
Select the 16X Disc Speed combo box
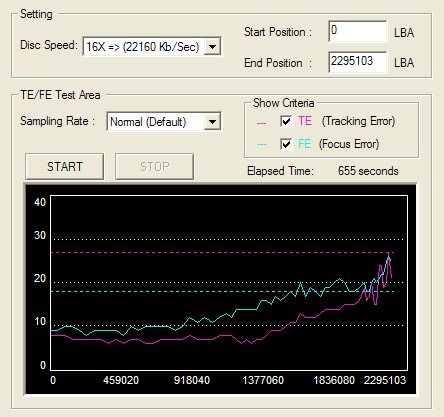152,46
